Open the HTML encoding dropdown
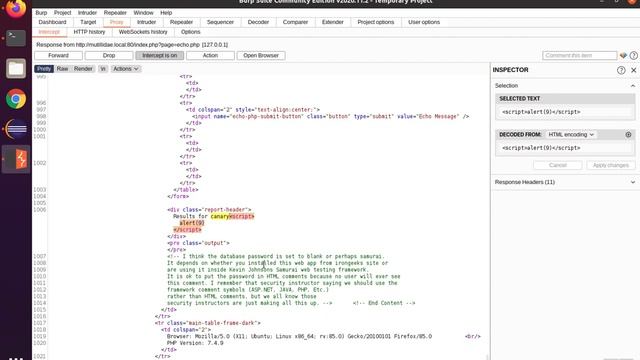This screenshot has height=360, width=640. pos(571,135)
